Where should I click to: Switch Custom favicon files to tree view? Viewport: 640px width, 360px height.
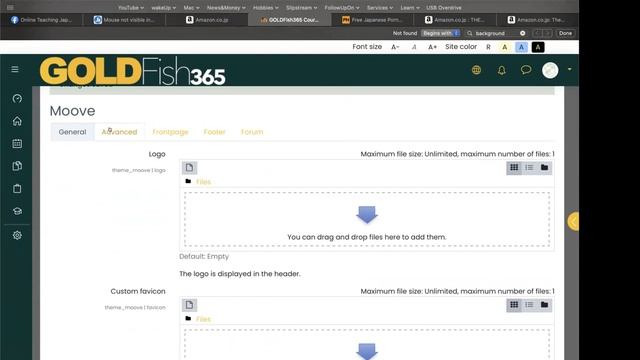point(544,305)
